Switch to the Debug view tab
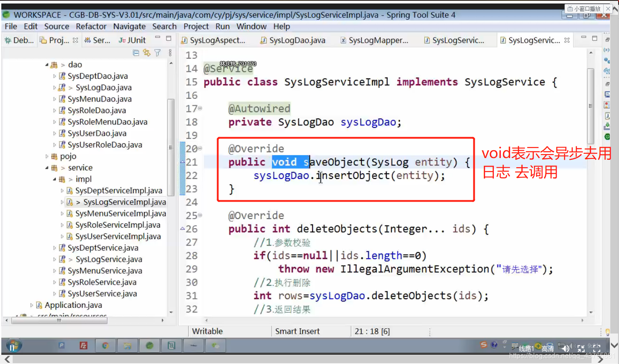619x364 pixels. 19,40
